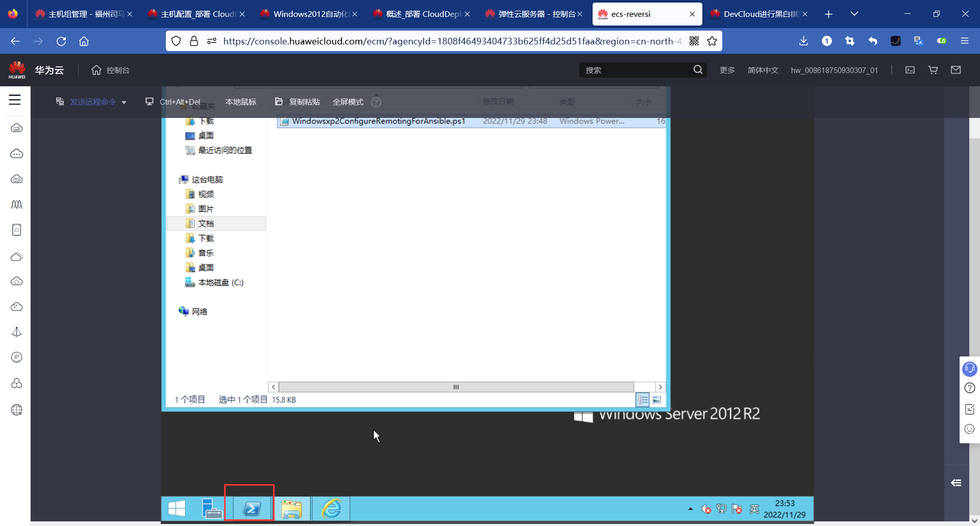This screenshot has height=526, width=980.
Task: Click the search magnifier icon
Action: 698,69
